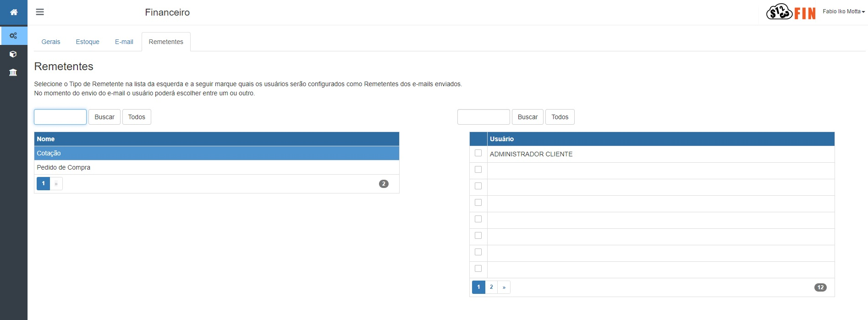This screenshot has height=320, width=868.
Task: Go to next page in Nome list
Action: [x=56, y=184]
